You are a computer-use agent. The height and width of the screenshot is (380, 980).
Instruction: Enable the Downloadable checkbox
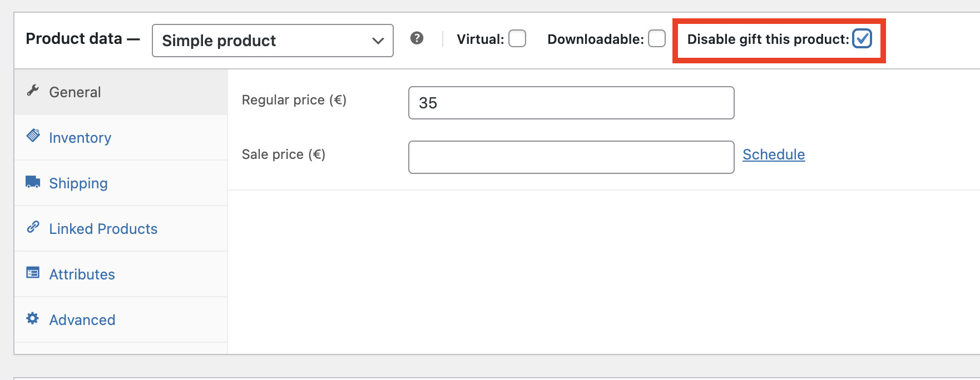(x=657, y=39)
